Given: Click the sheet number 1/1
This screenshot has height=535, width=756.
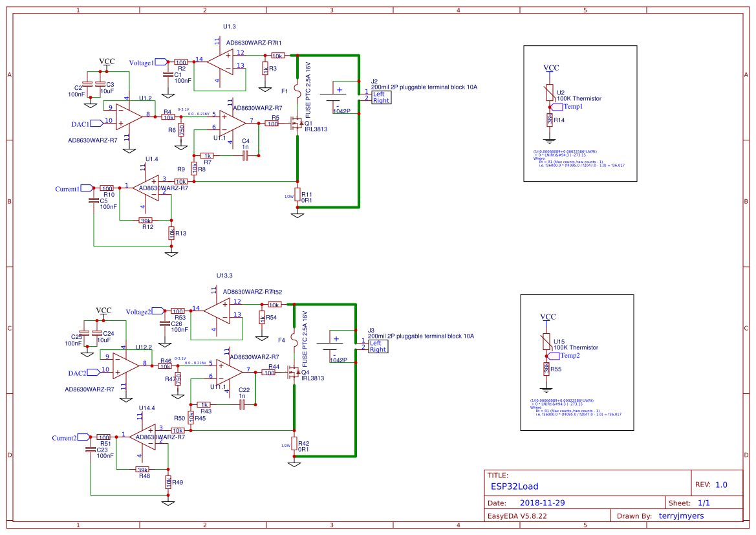Looking at the screenshot, I should tap(704, 503).
